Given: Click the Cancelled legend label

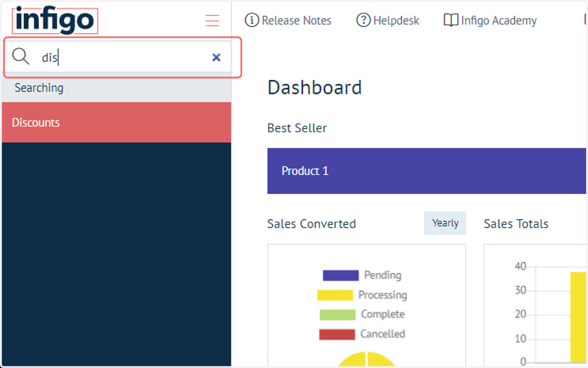Looking at the screenshot, I should point(383,334).
